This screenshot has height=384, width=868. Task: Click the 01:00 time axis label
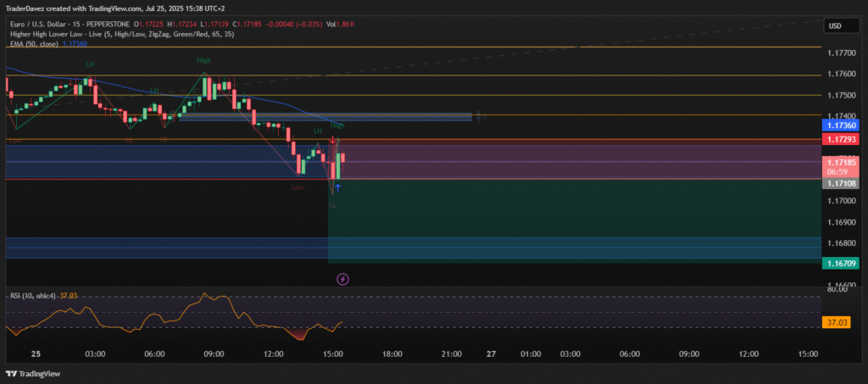(x=531, y=353)
